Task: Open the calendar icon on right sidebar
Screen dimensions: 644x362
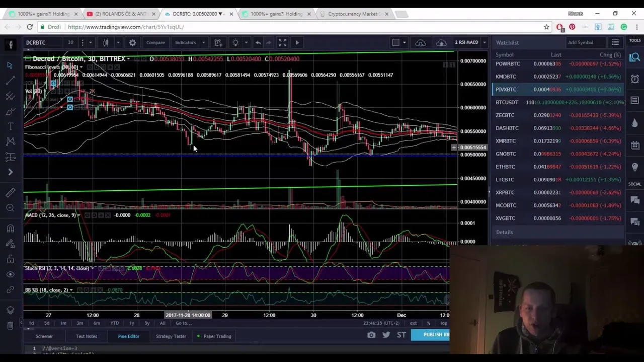Action: 635,145
